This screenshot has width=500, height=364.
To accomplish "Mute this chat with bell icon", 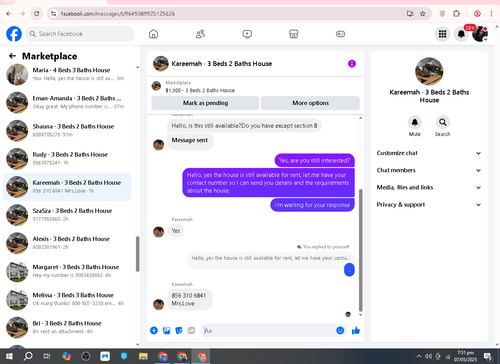I will (x=415, y=122).
